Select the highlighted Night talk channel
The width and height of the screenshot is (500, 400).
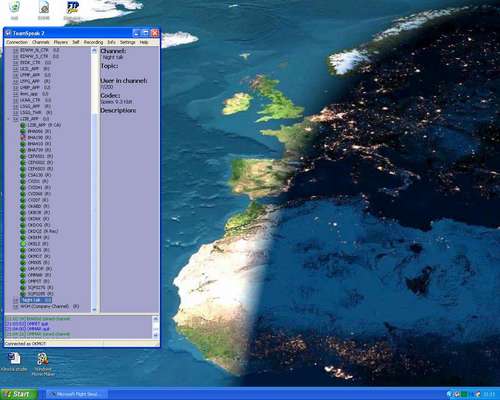pos(36,300)
